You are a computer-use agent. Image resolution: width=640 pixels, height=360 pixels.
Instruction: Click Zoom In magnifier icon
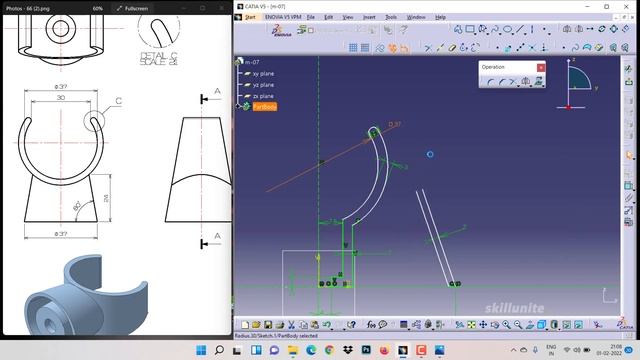coord(507,325)
